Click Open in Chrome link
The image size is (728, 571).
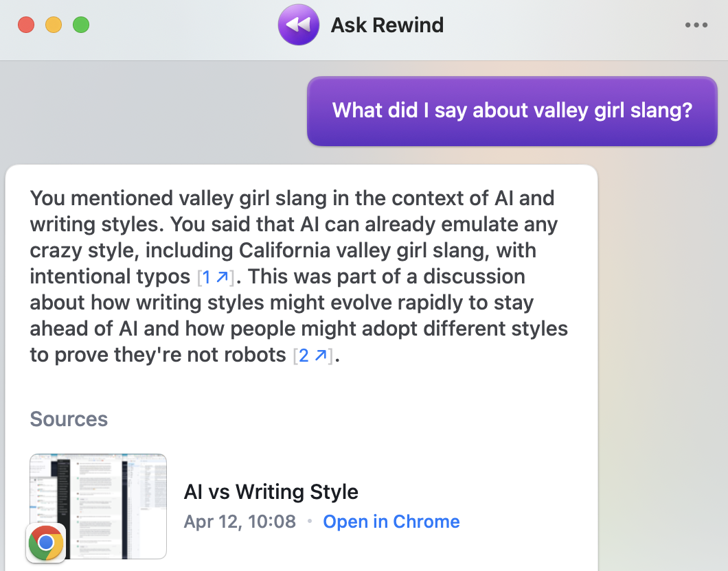point(391,522)
